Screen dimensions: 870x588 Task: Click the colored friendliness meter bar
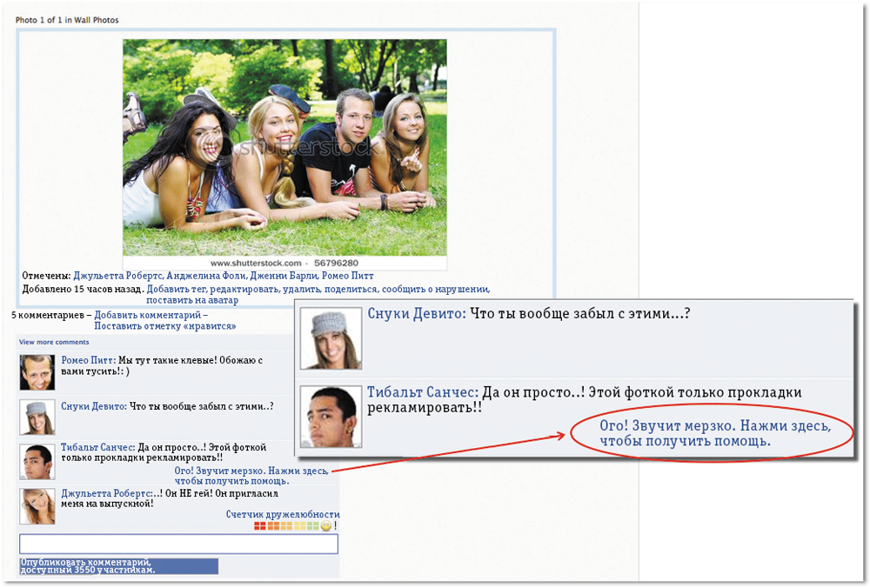(286, 526)
